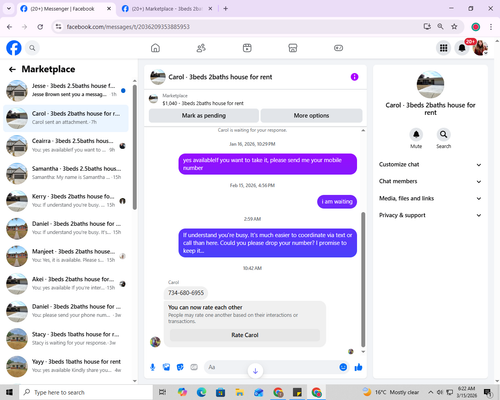Screen dimensions: 500x400
Task: Attach a photo using the image icon
Action: (x=166, y=367)
